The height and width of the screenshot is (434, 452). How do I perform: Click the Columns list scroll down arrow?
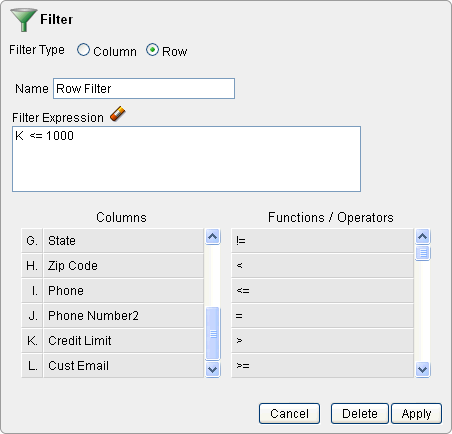point(213,369)
